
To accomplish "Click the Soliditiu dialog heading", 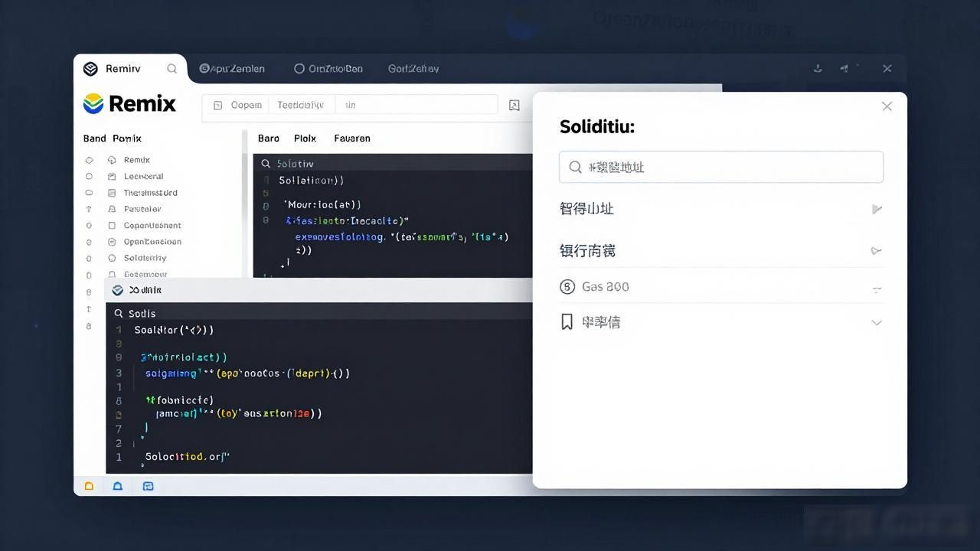I will point(597,127).
